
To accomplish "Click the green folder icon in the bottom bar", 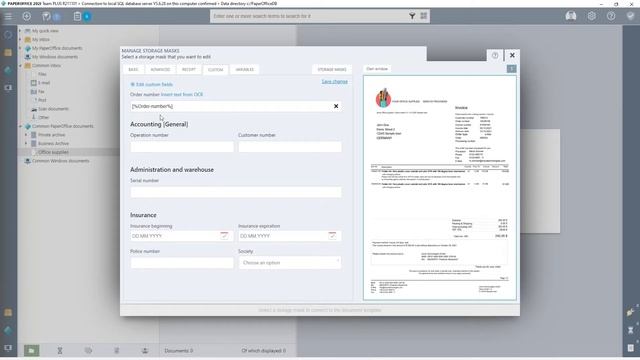I will (x=31, y=351).
